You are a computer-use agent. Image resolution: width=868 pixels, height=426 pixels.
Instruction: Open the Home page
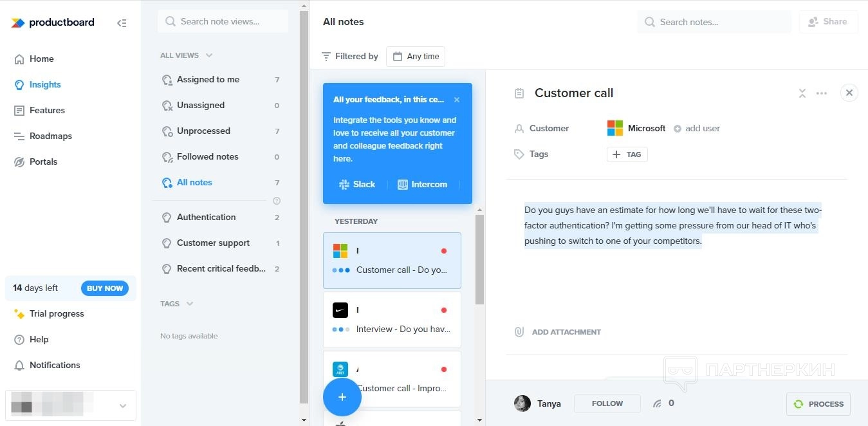pos(41,59)
